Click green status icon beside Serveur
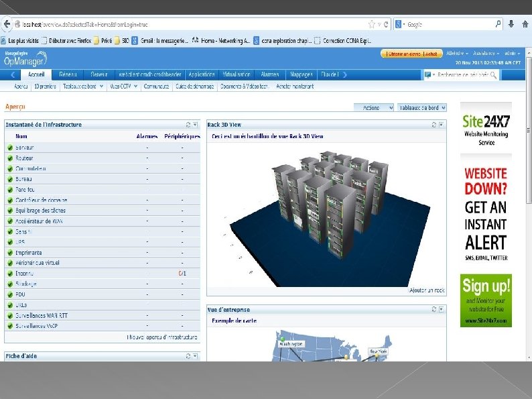This screenshot has height=399, width=532. coord(10,148)
